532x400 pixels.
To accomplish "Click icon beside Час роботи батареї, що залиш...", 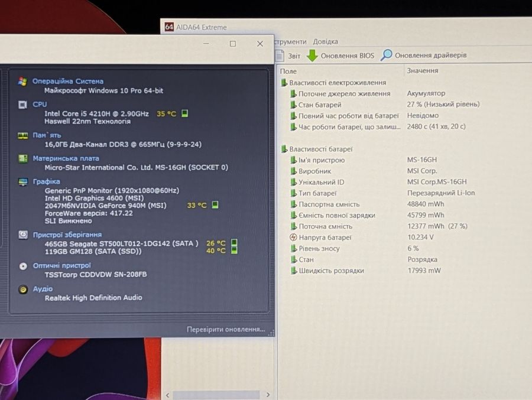I will 293,127.
